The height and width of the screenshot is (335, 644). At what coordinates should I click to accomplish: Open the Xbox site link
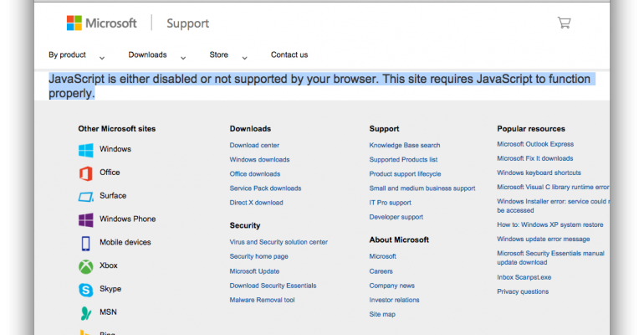(109, 265)
